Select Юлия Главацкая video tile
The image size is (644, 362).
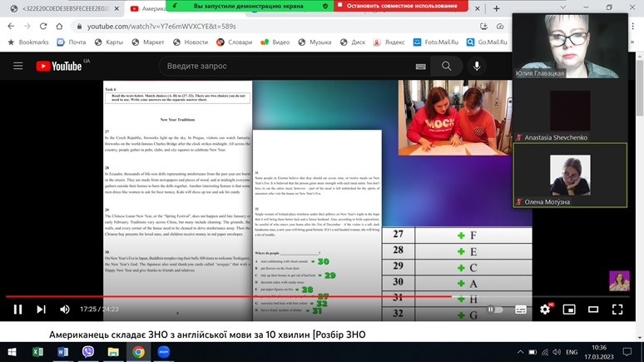(570, 46)
